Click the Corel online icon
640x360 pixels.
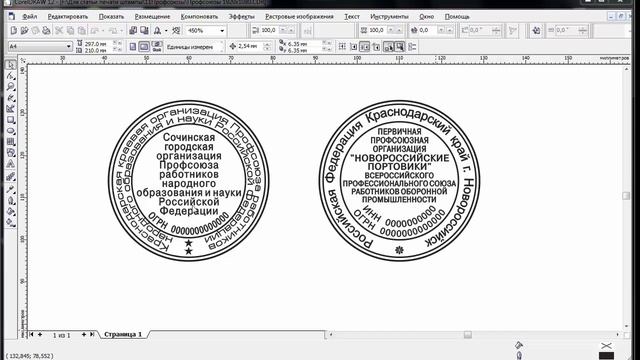pyautogui.click(x=176, y=31)
